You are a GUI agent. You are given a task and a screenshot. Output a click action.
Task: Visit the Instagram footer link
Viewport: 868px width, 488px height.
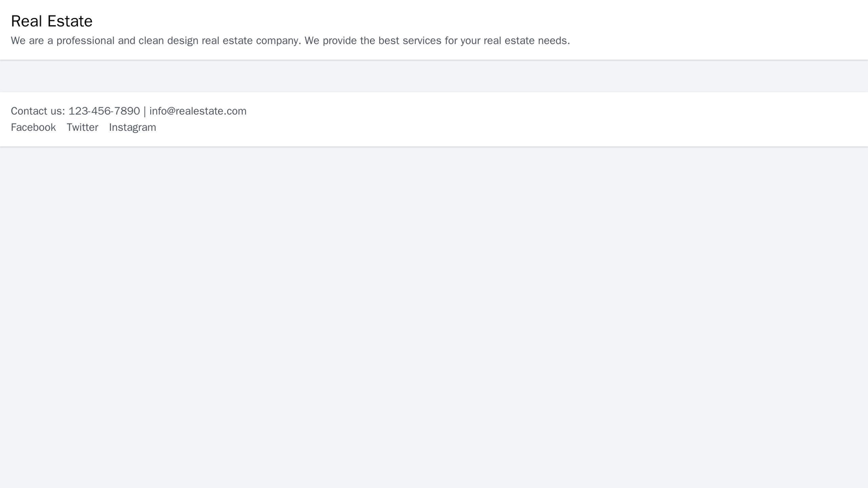pos(132,127)
